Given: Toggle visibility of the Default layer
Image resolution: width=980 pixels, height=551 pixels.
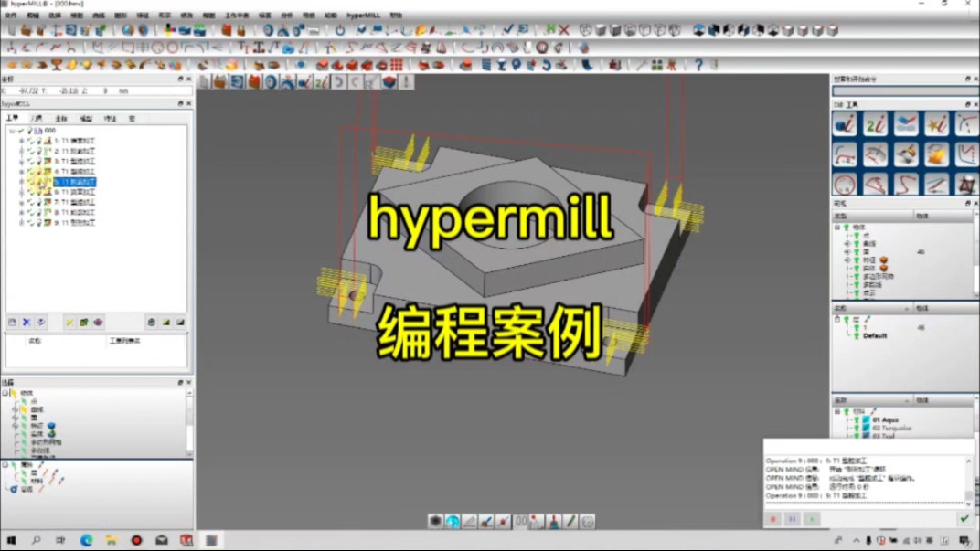Looking at the screenshot, I should click(x=856, y=336).
